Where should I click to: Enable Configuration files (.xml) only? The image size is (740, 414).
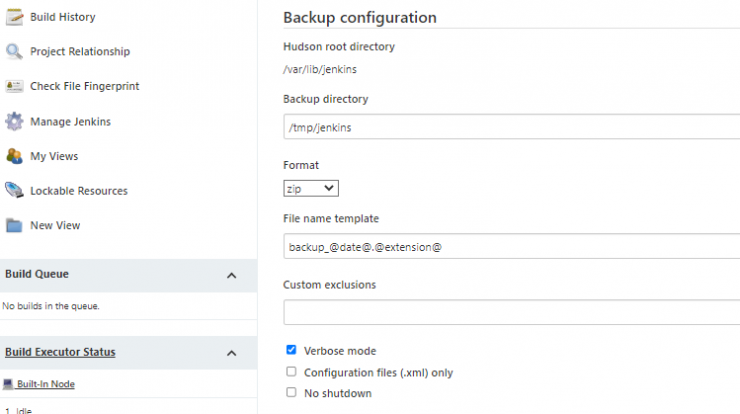click(291, 372)
